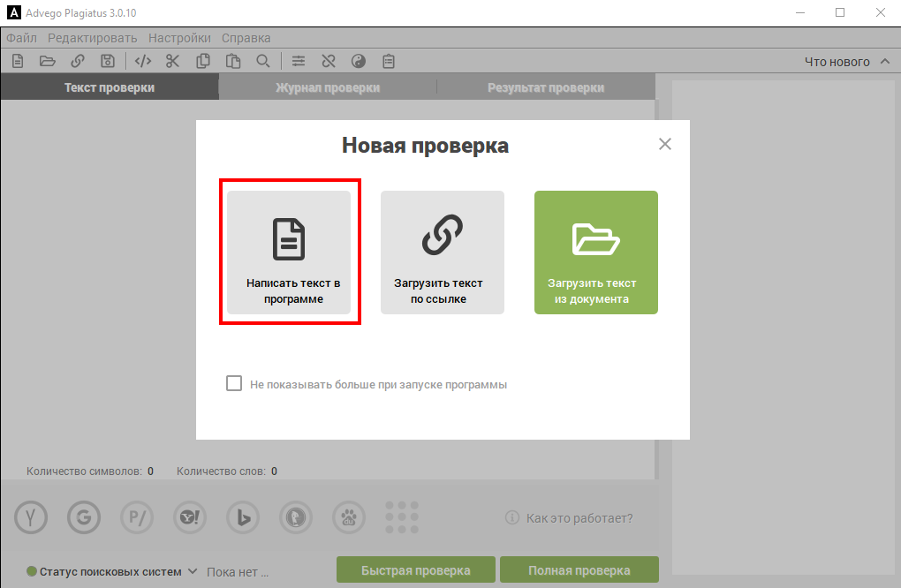Choose Написать текст в программе
901x588 pixels.
289,253
